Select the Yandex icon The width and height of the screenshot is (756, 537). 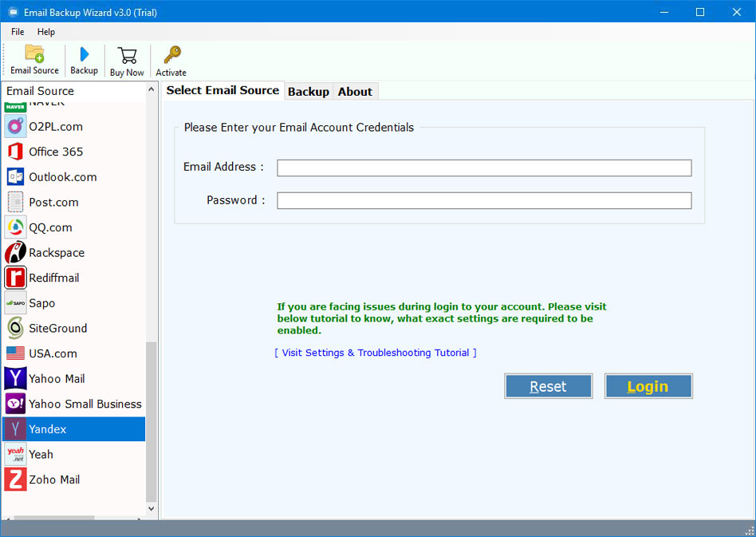tap(15, 429)
